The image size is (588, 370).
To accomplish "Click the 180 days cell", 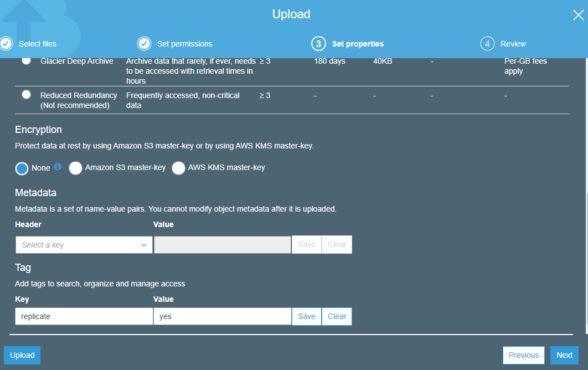I will click(x=329, y=61).
